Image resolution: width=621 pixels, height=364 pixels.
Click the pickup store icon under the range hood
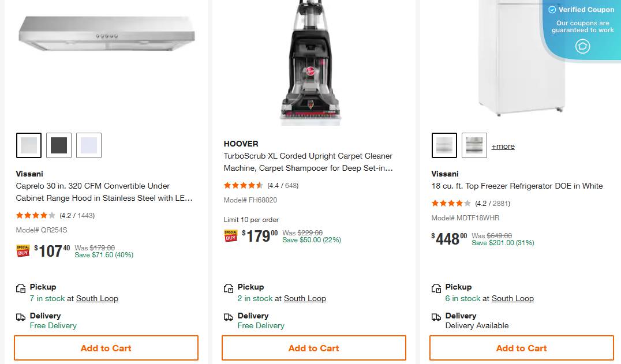[21, 288]
